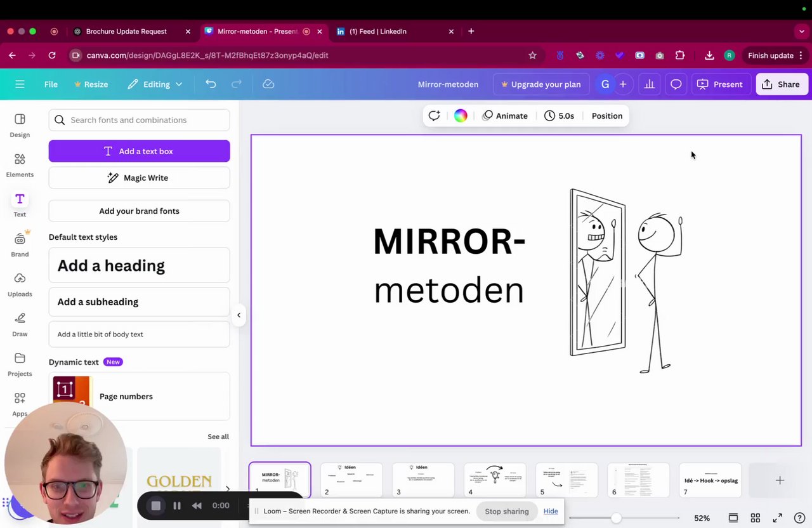Viewport: 812px width, 528px height.
Task: Click the 52% zoom level
Action: pos(702,518)
